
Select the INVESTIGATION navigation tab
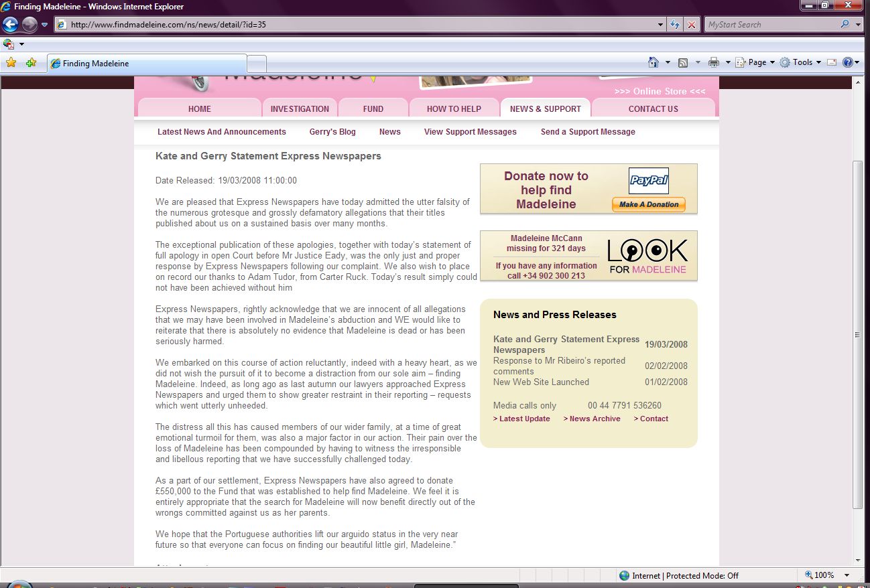300,108
